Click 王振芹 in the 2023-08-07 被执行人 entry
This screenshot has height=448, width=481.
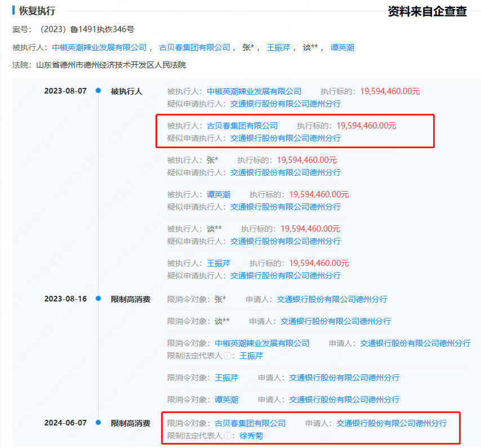click(219, 263)
